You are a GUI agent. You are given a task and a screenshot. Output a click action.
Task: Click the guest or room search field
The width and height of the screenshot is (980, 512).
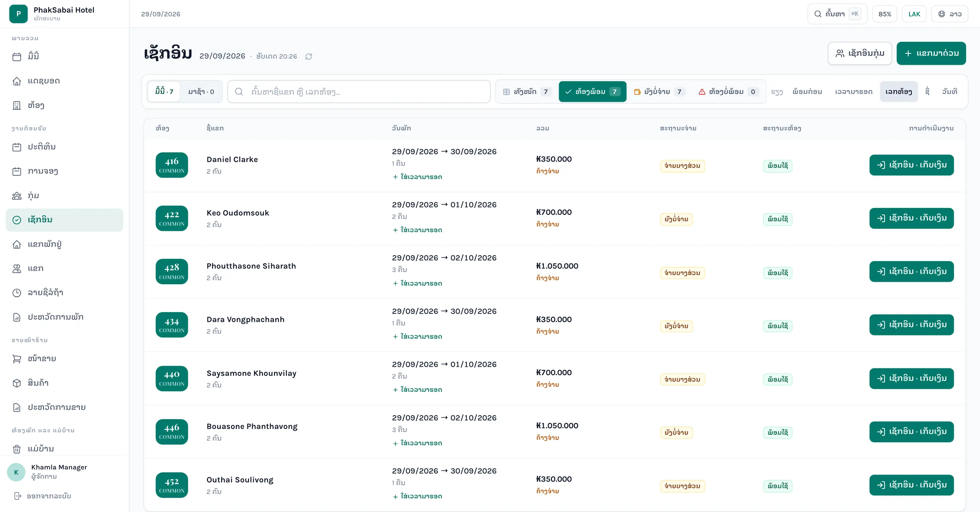click(x=359, y=91)
